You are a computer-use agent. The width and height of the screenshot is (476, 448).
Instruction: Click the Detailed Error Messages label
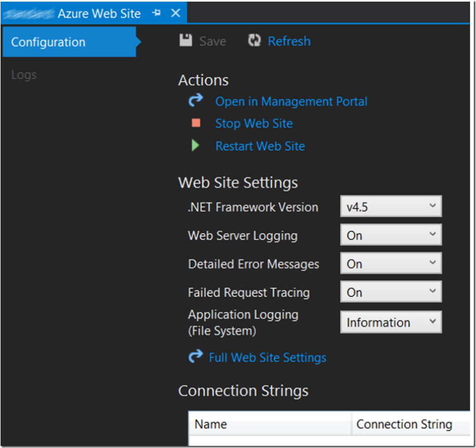click(x=254, y=264)
